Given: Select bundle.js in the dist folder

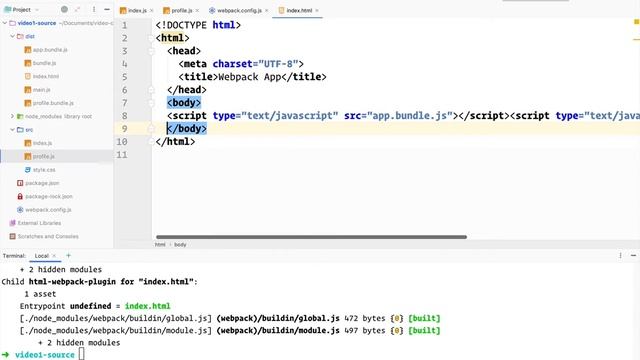Looking at the screenshot, I should click(x=44, y=63).
